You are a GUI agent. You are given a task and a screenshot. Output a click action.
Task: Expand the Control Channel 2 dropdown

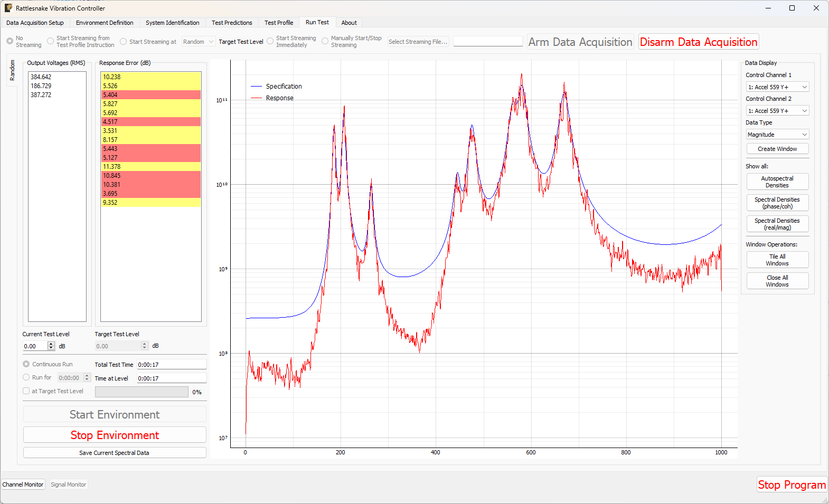[x=777, y=111]
